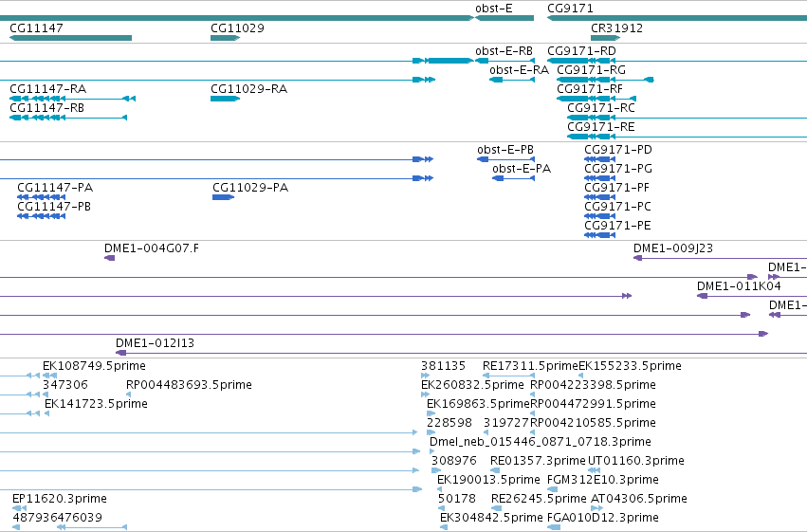Select protein CG11147-PA
Viewport: 807px width, 532px height.
[41, 197]
